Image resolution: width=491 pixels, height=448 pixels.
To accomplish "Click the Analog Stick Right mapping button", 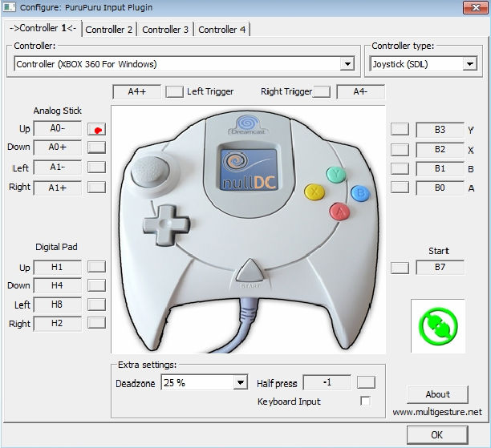I will pyautogui.click(x=96, y=188).
